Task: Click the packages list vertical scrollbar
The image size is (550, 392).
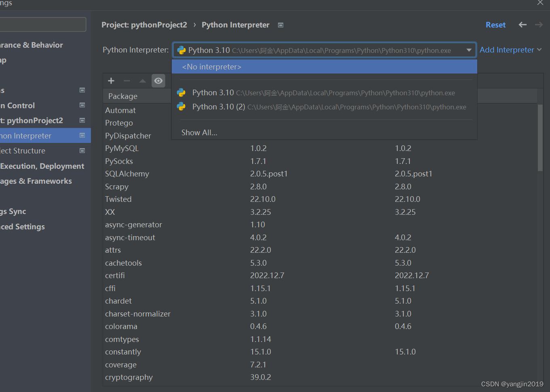Action: pyautogui.click(x=540, y=138)
